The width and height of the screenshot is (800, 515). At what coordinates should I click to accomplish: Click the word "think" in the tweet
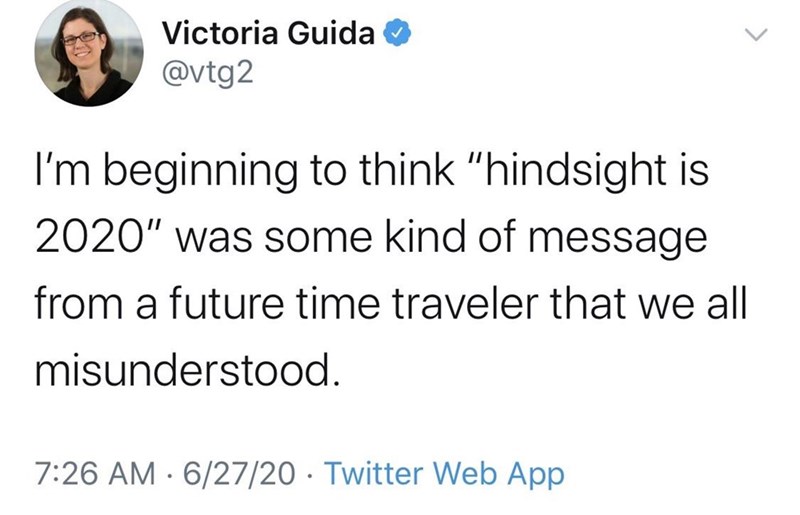(407, 169)
